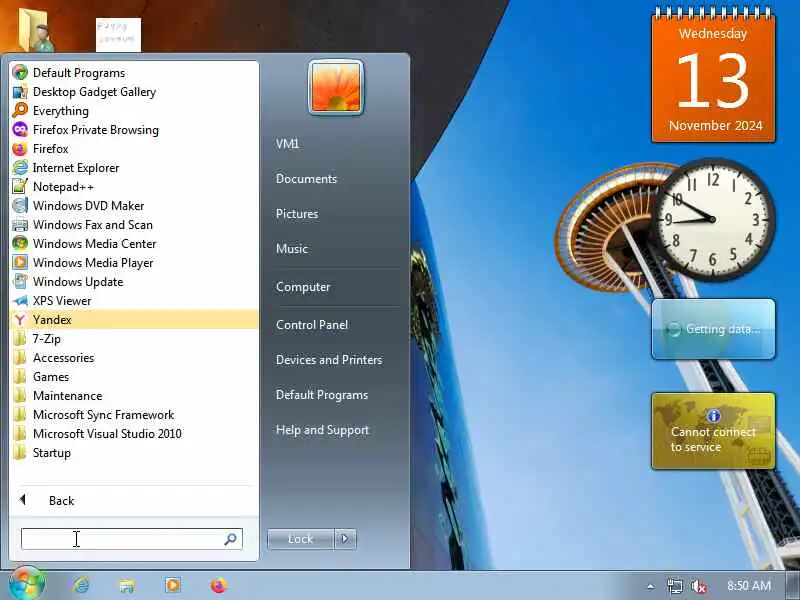Open shutdown options arrow next to Lock
This screenshot has height=600, width=800.
click(x=345, y=539)
